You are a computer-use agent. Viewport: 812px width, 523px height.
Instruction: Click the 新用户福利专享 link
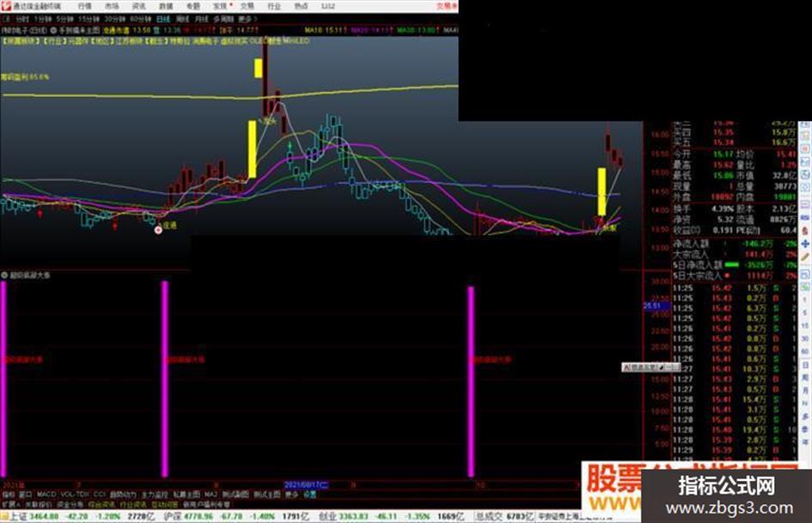coord(206,504)
